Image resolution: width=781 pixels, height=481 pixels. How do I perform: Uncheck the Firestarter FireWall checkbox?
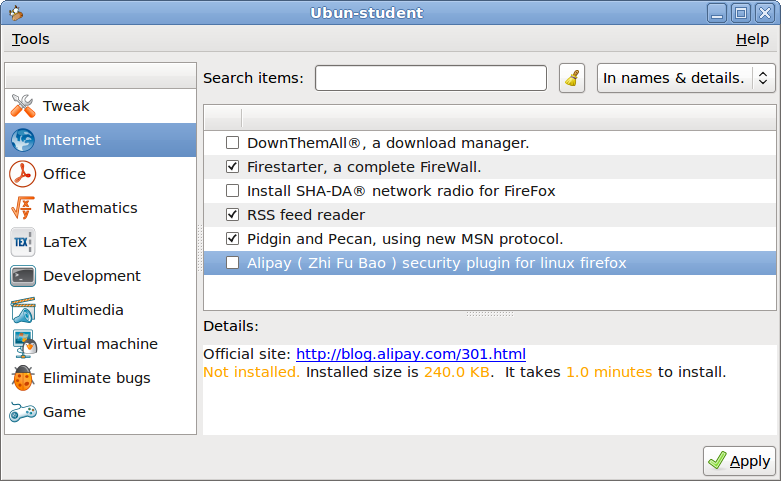coord(233,167)
